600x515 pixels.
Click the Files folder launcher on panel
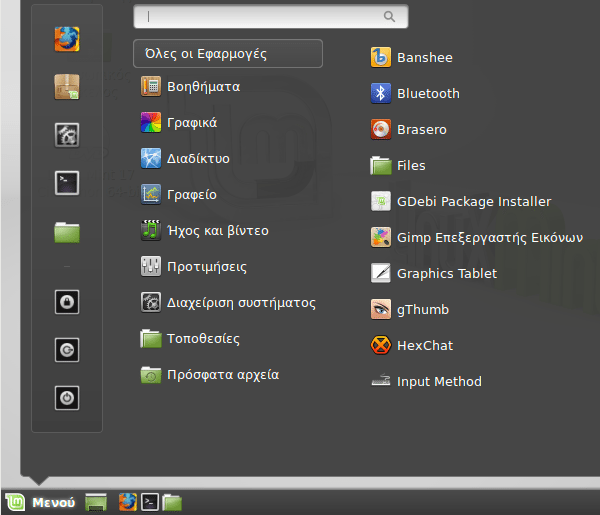point(172,502)
